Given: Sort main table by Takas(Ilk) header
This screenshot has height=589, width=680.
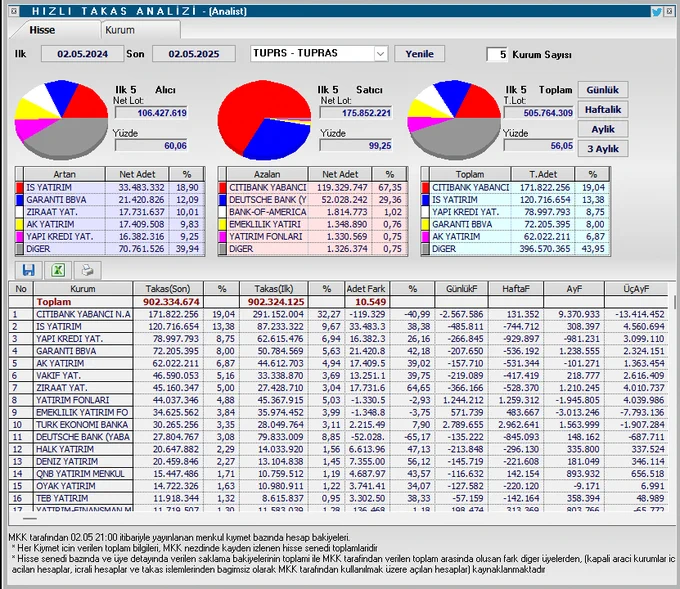Looking at the screenshot, I should click(x=274, y=288).
